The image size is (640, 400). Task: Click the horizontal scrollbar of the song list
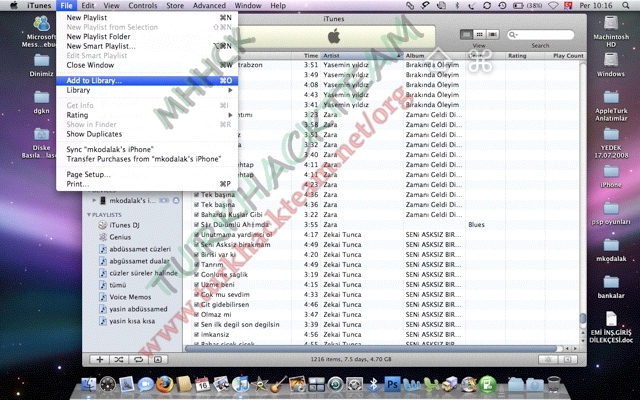371,349
